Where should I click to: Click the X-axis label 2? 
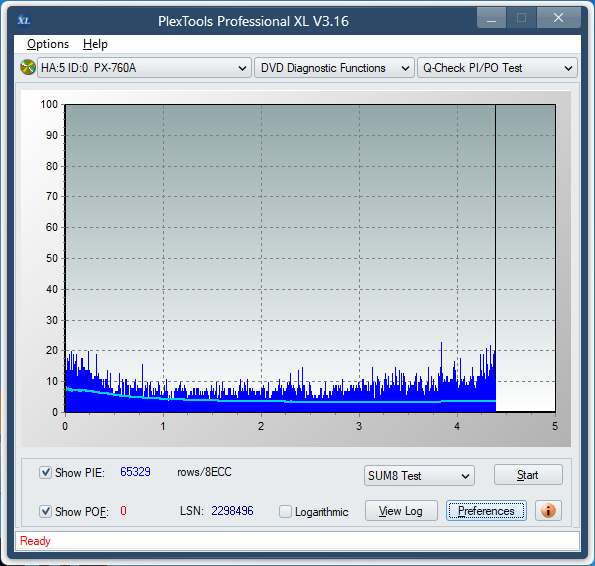pos(261,426)
